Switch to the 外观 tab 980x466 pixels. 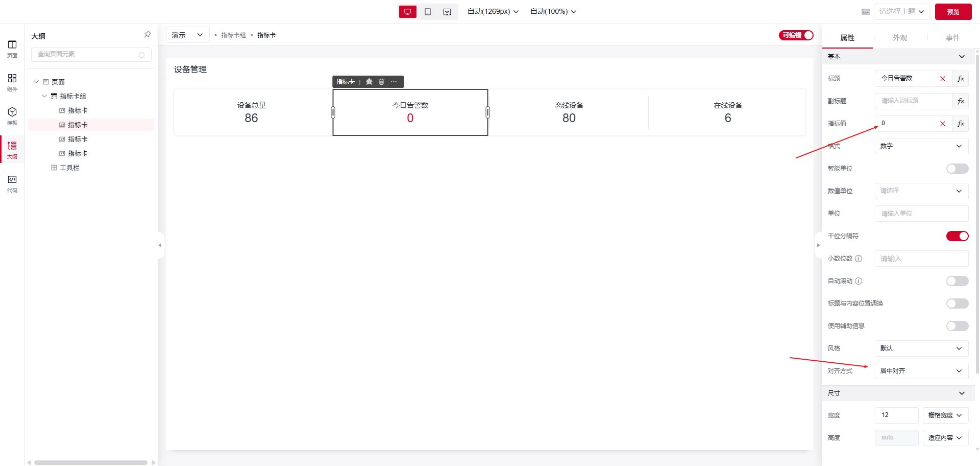900,38
